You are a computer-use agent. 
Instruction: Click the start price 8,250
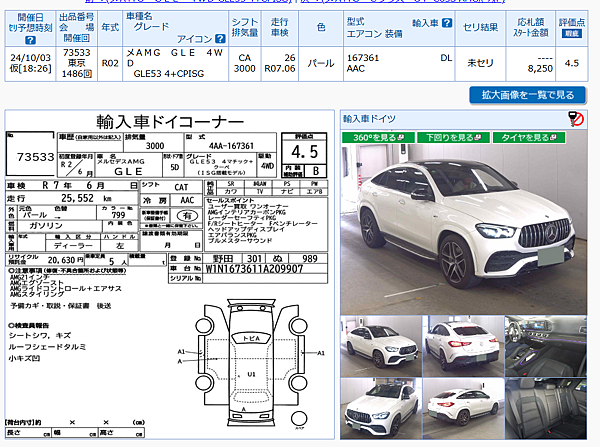pyautogui.click(x=540, y=69)
